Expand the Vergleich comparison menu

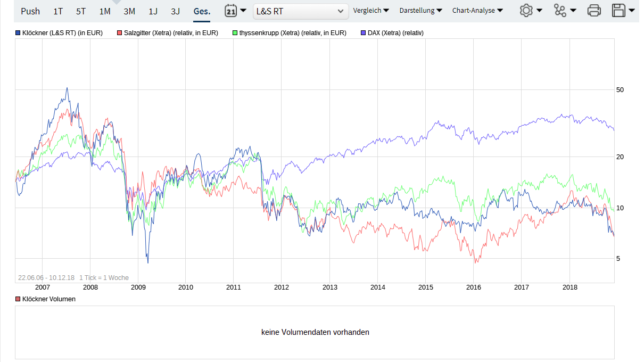[371, 11]
